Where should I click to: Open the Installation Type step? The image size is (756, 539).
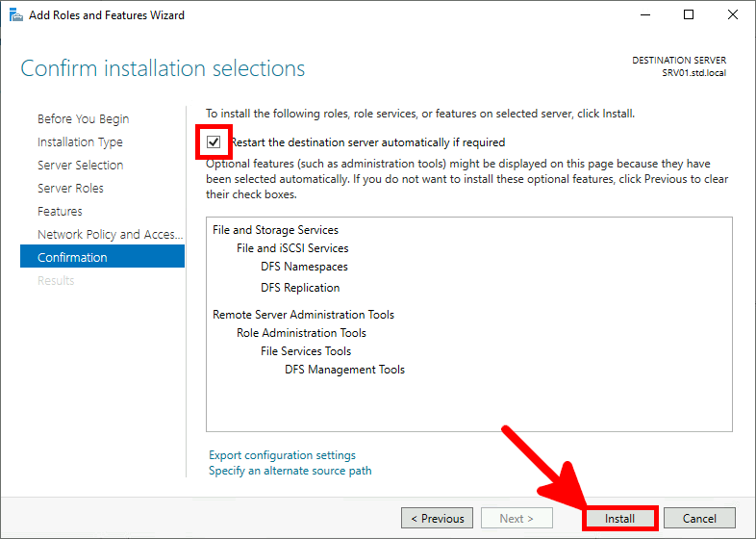80,142
